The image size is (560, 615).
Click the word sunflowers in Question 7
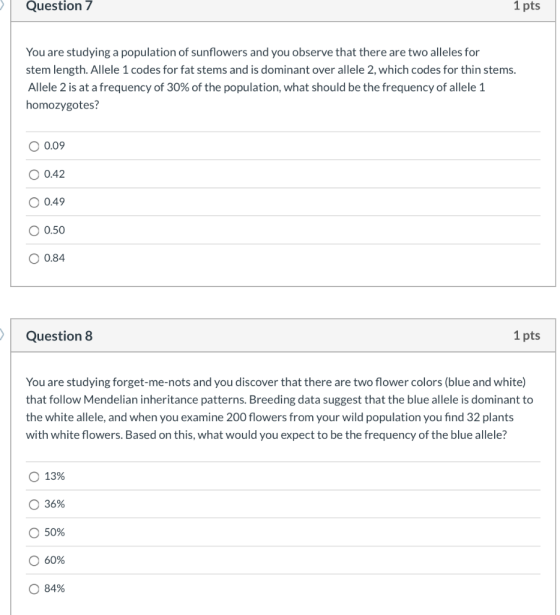[219, 52]
